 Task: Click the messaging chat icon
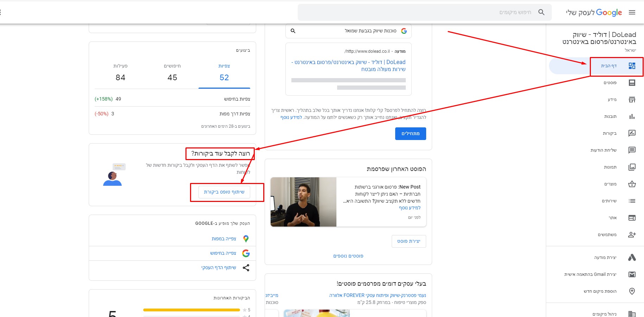coord(632,150)
